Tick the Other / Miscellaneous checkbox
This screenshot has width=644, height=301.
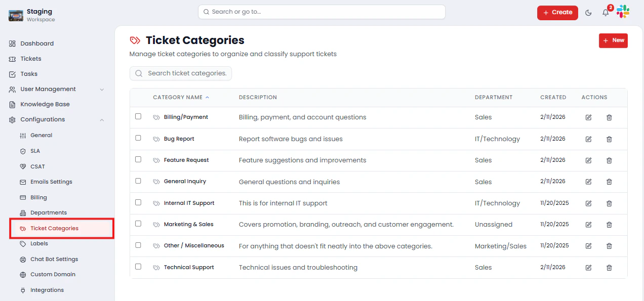pyautogui.click(x=138, y=245)
